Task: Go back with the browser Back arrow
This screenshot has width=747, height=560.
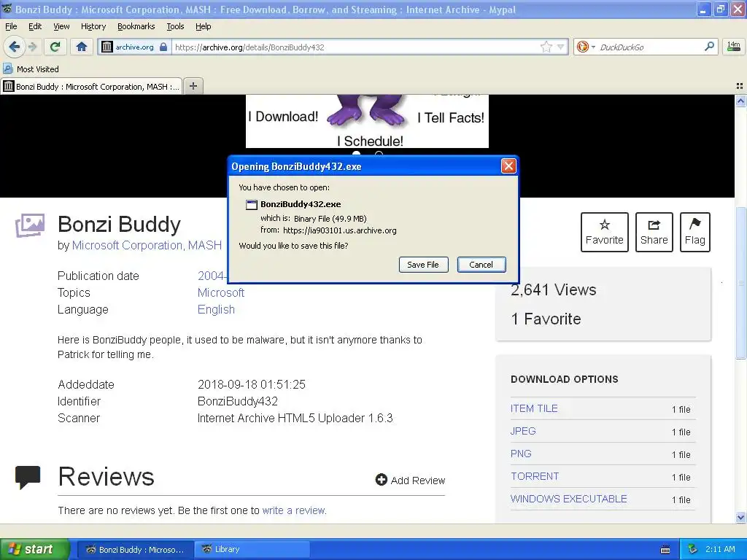Action: click(x=14, y=47)
